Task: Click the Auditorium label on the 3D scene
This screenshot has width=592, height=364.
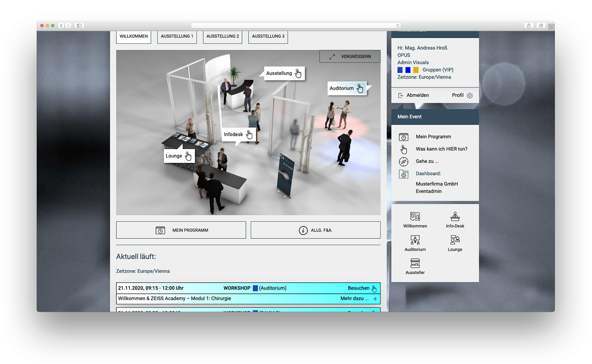Action: (x=342, y=88)
